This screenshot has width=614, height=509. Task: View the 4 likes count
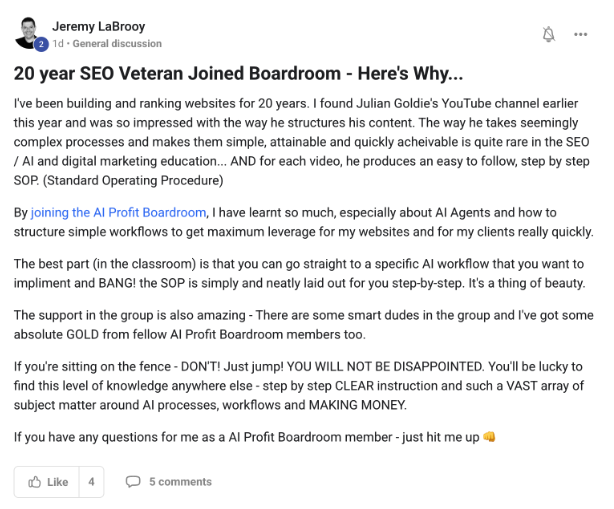(90, 481)
